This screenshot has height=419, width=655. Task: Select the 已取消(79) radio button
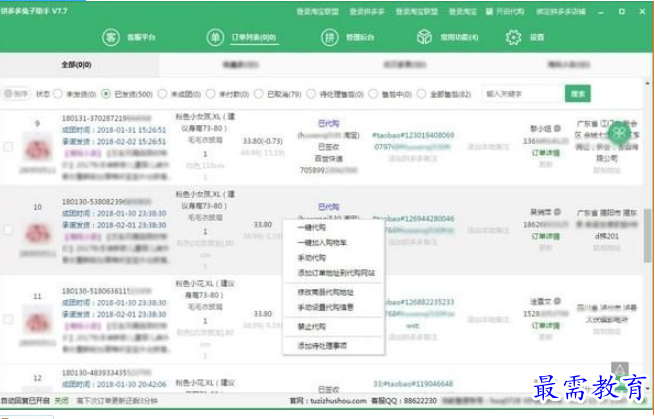coord(259,94)
